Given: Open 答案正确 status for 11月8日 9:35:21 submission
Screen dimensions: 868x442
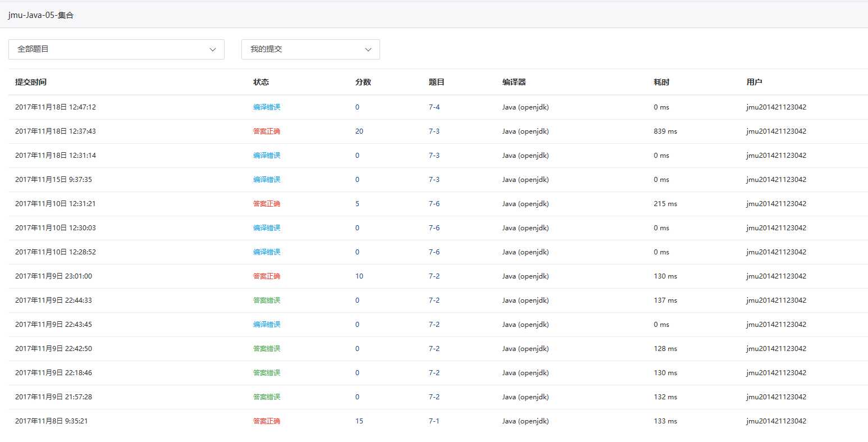Looking at the screenshot, I should (267, 421).
